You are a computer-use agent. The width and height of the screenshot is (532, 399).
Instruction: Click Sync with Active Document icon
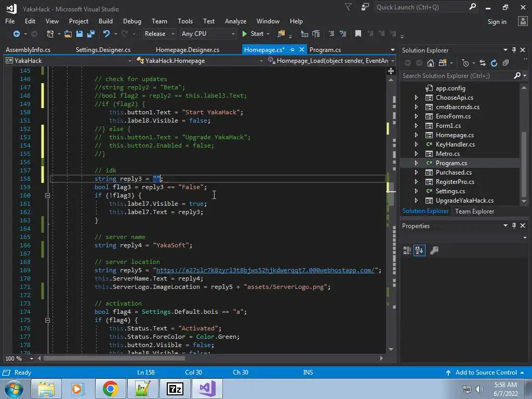click(x=483, y=63)
